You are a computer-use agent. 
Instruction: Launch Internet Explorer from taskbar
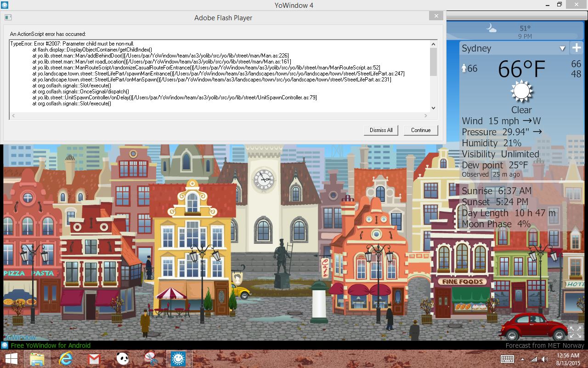66,359
